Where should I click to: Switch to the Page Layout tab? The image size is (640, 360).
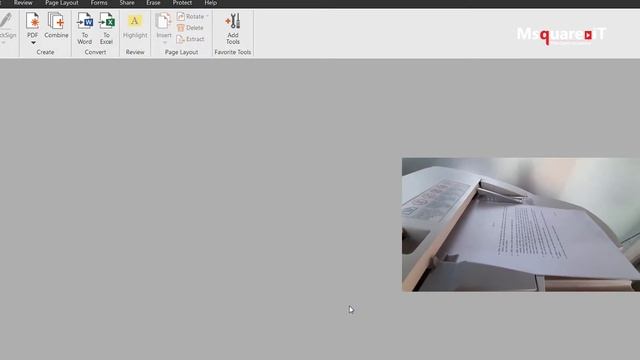pyautogui.click(x=62, y=3)
